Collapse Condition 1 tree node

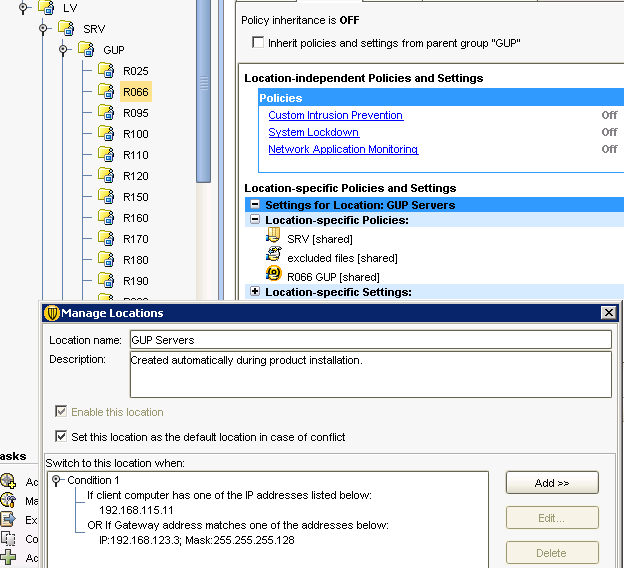[x=56, y=480]
